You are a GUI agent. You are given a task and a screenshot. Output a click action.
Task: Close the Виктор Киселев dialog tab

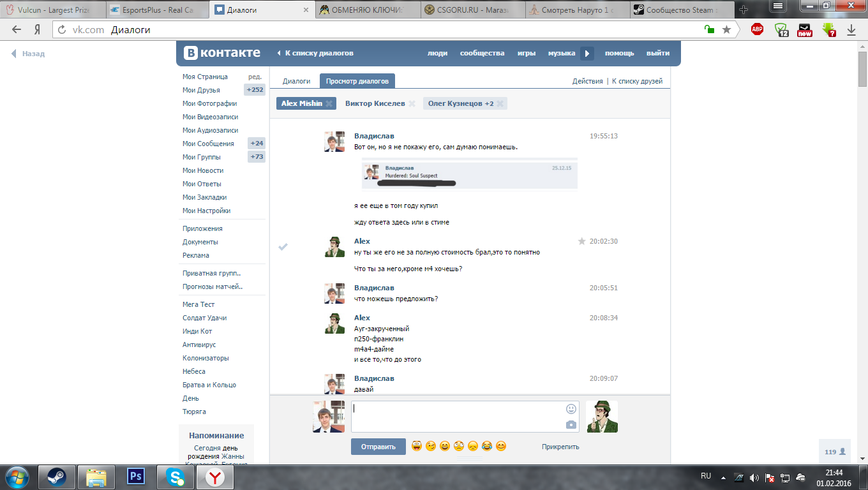tap(412, 103)
